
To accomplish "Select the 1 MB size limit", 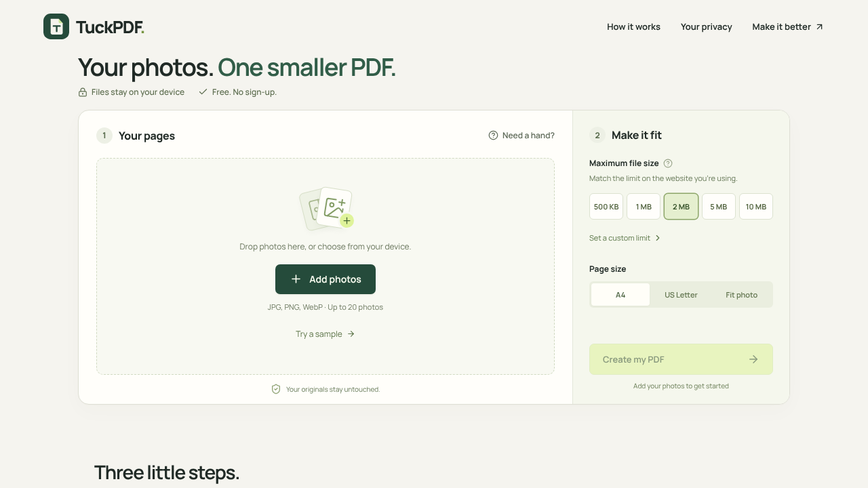I will tap(644, 207).
